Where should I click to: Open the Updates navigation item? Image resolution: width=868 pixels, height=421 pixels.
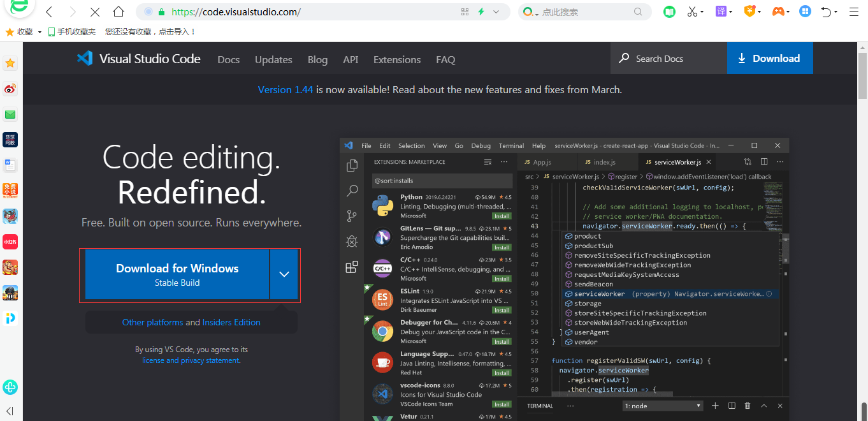click(x=273, y=59)
